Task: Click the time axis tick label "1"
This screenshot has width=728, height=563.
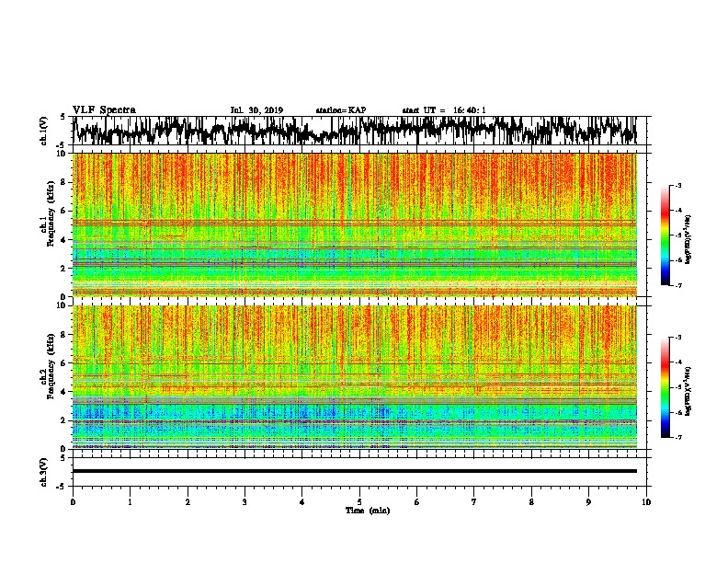Action: 130,502
